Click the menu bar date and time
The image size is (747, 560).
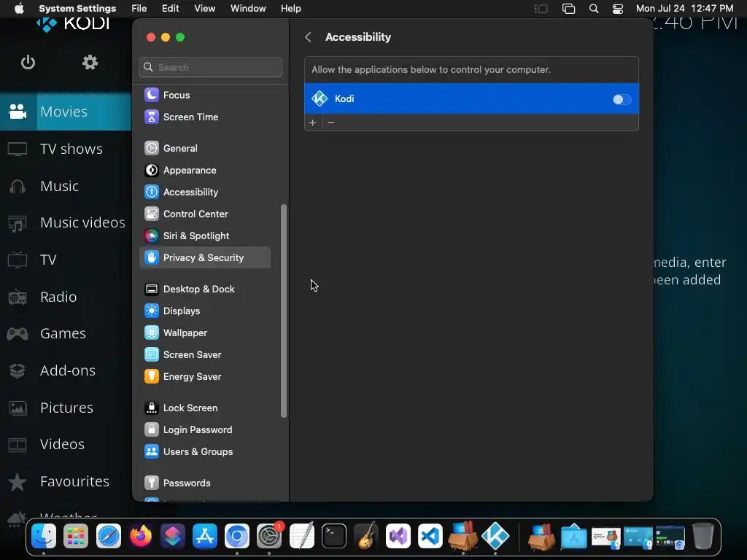[684, 9]
